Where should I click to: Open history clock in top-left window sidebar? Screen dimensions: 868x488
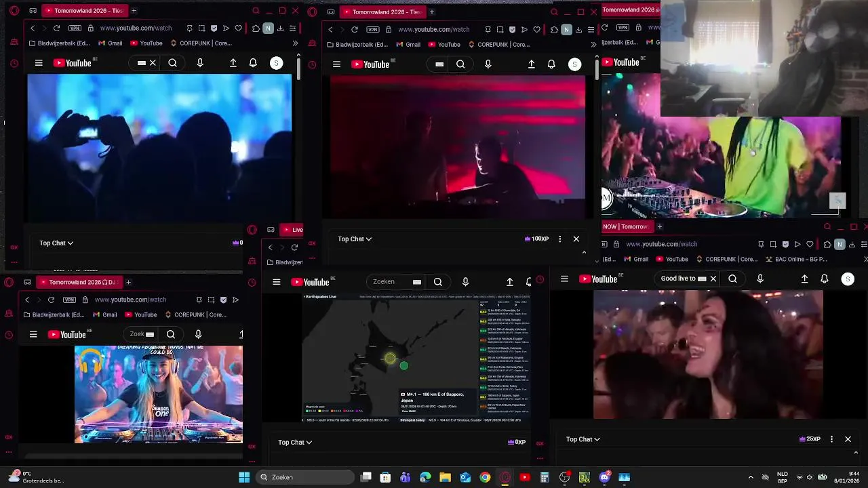(x=14, y=64)
